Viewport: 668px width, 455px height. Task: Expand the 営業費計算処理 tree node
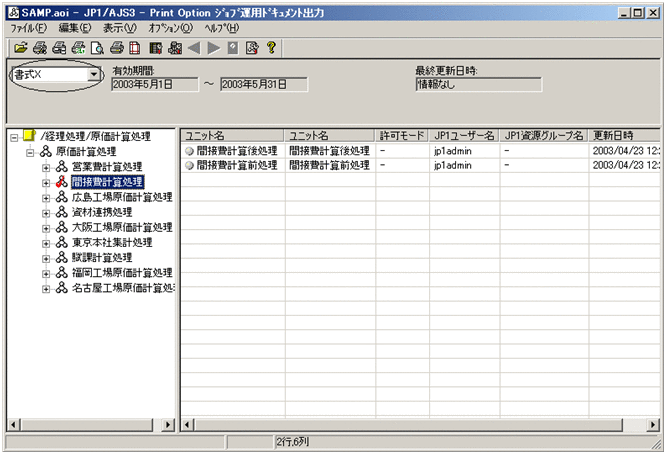(x=46, y=167)
